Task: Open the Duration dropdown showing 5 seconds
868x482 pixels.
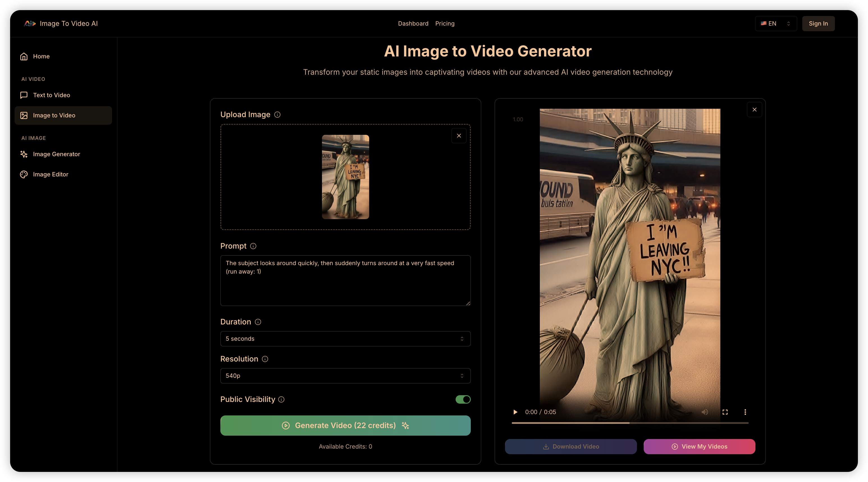Action: 345,339
